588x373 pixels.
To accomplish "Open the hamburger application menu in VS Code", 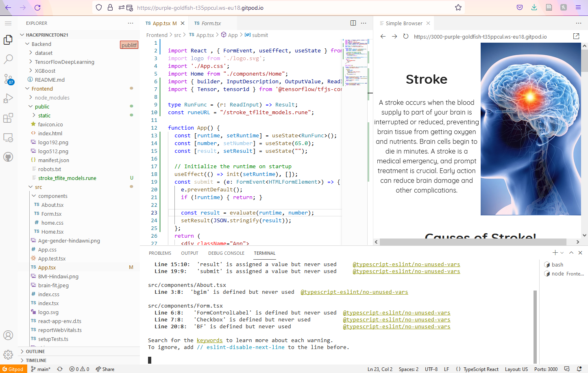I will pos(8,23).
